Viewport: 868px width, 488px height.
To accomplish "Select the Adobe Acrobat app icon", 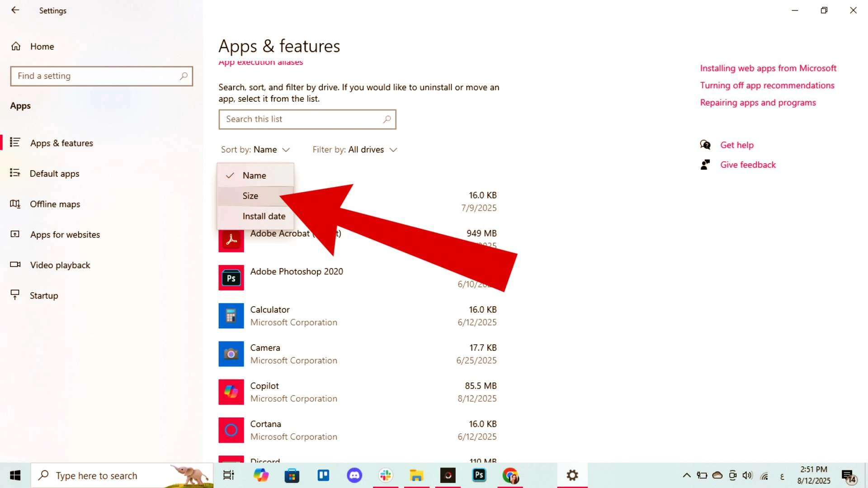I will click(231, 240).
